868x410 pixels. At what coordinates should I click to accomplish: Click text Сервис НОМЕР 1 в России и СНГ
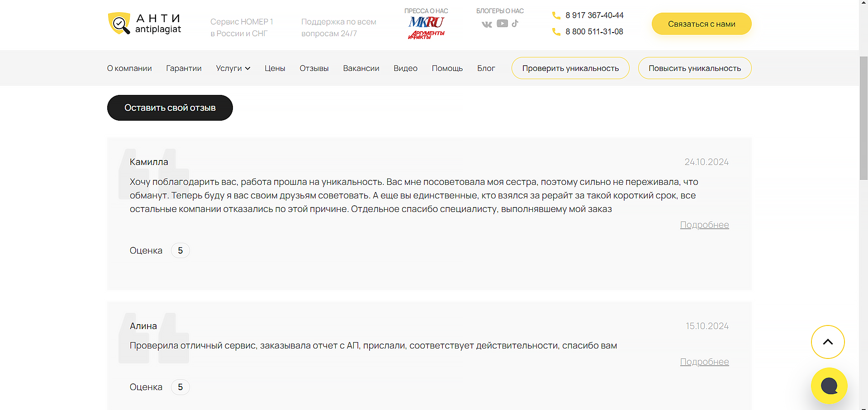pyautogui.click(x=242, y=28)
